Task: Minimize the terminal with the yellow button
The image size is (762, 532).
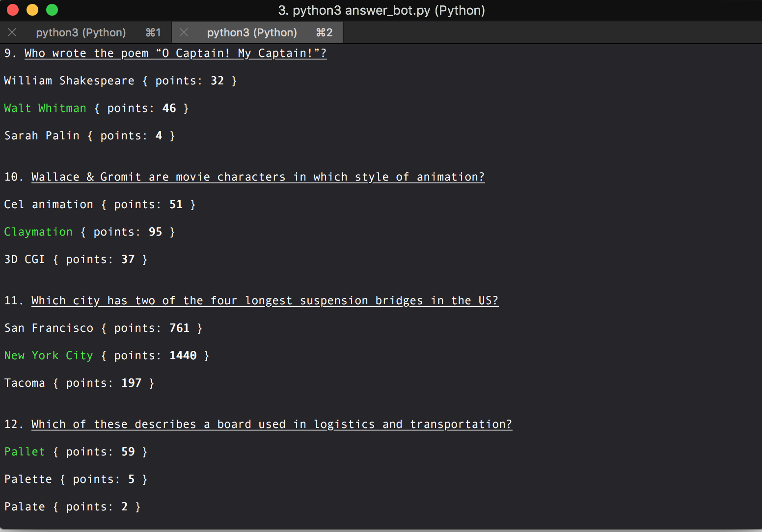Action: point(32,10)
